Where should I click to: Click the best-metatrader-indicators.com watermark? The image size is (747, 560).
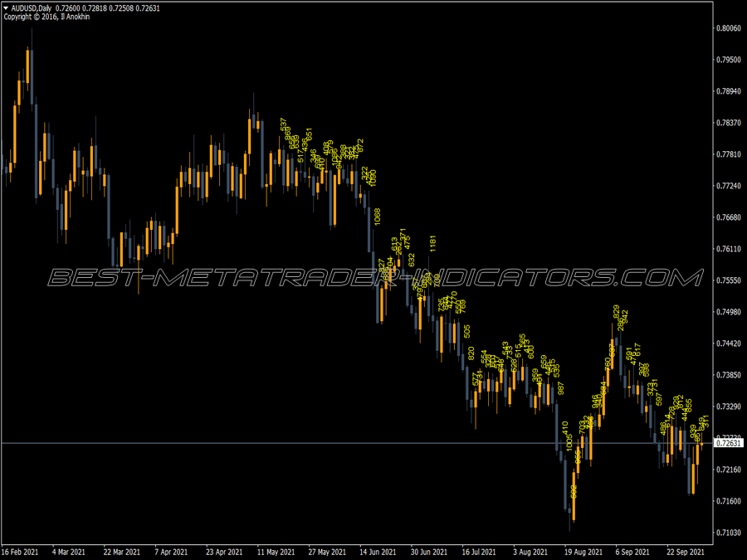(373, 278)
